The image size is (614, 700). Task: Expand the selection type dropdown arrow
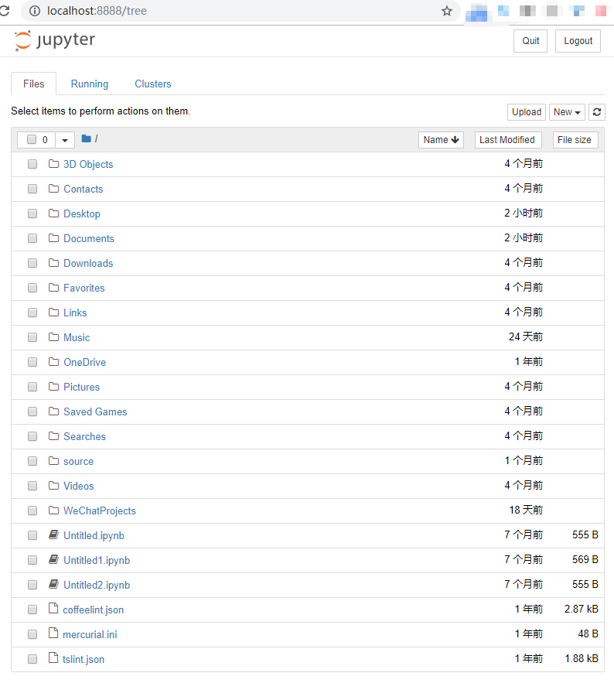pos(65,140)
